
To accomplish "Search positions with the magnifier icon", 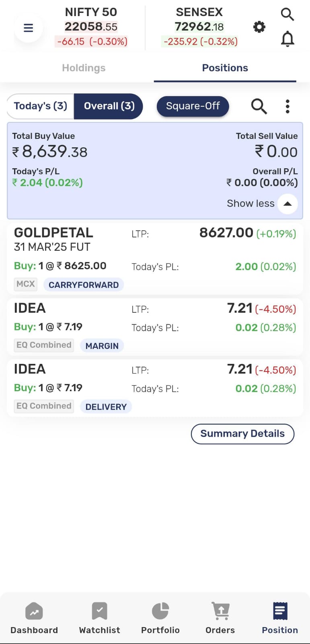I will [259, 106].
